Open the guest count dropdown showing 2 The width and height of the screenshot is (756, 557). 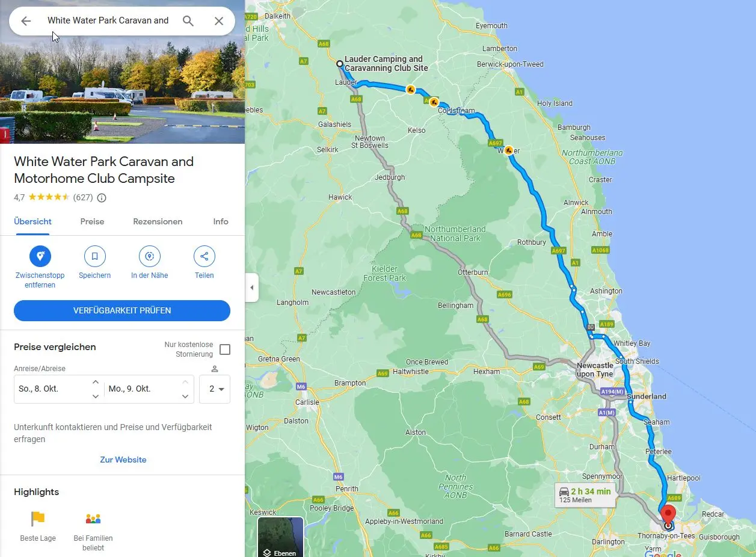(215, 389)
